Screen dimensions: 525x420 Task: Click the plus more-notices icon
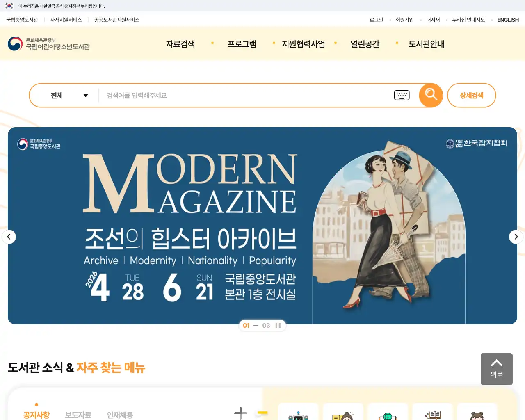pyautogui.click(x=240, y=413)
